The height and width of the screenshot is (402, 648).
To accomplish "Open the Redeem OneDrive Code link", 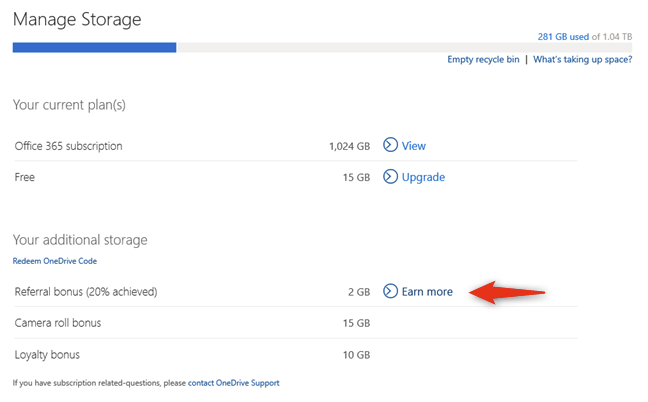I will click(55, 261).
